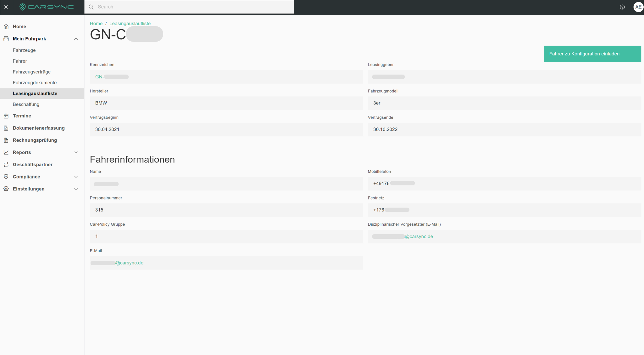644x355 pixels.
Task: Click the CarSync logo
Action: (47, 7)
